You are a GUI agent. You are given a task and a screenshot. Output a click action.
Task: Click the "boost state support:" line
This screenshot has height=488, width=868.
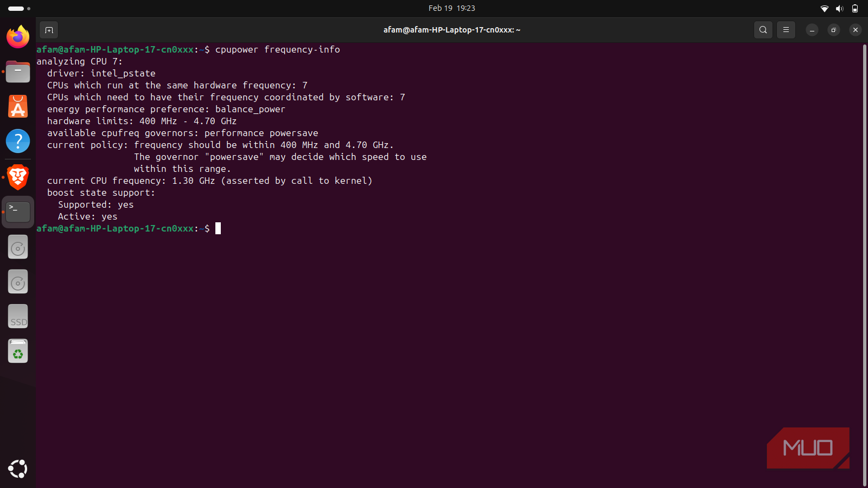click(x=101, y=192)
